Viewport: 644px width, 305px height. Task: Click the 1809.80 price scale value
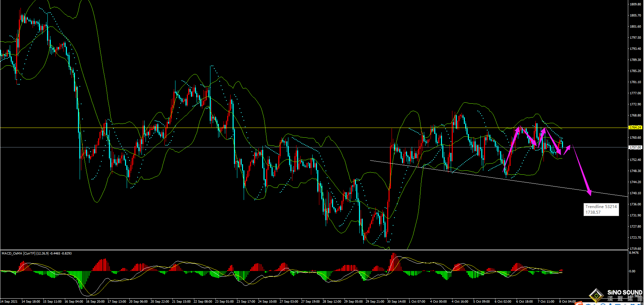click(x=635, y=4)
